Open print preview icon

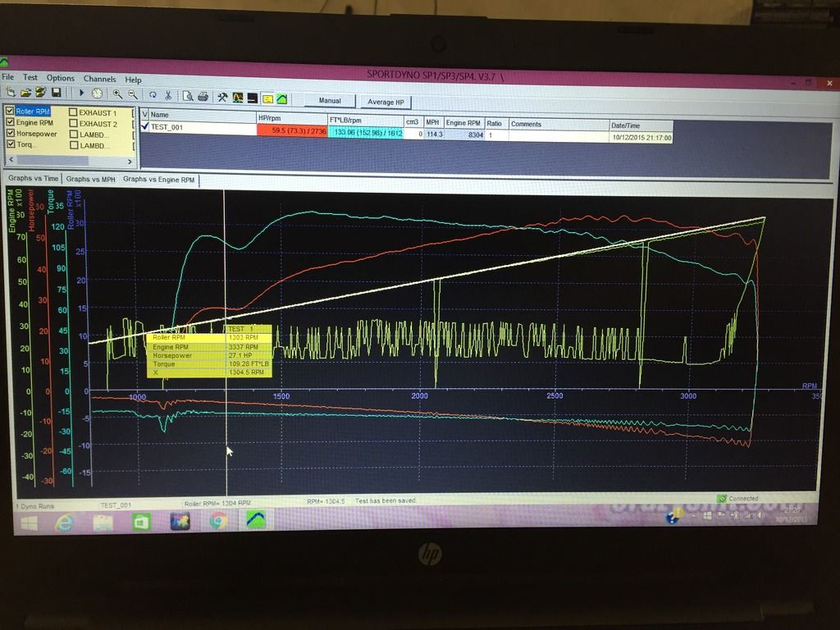(x=188, y=96)
